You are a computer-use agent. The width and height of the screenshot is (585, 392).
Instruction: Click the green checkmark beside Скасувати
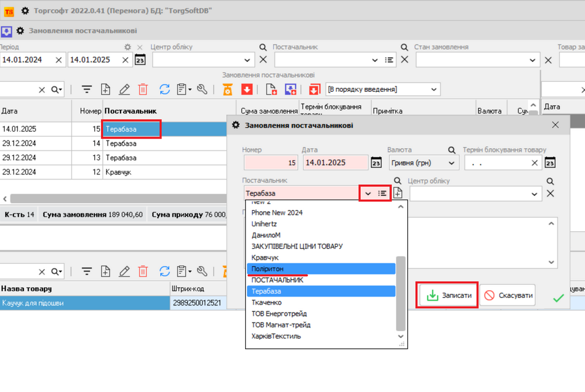pos(558,298)
